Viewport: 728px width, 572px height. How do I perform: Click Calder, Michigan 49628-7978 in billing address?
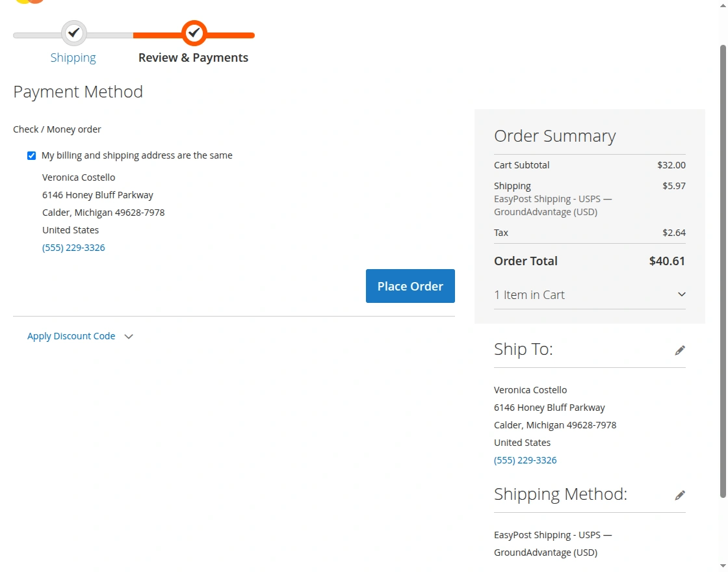[103, 213]
